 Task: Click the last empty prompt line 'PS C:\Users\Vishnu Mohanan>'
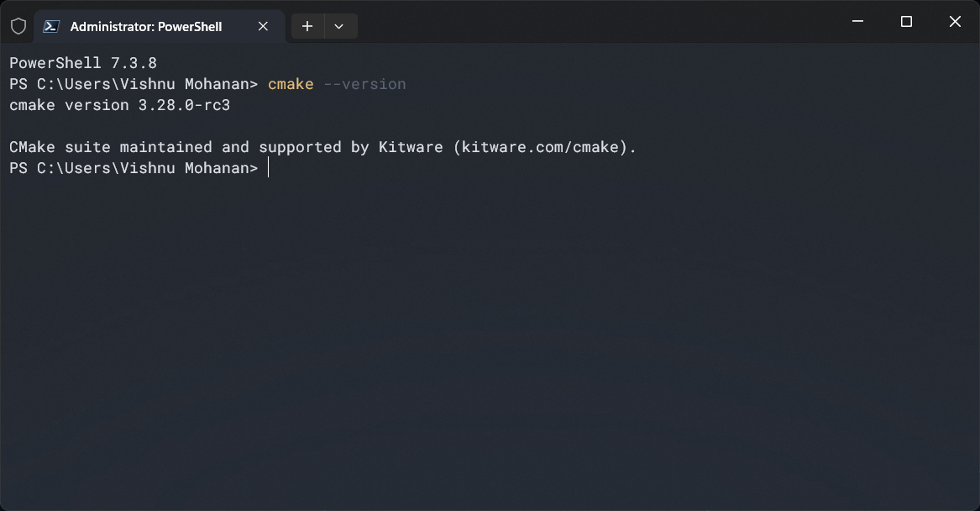pyautogui.click(x=134, y=167)
